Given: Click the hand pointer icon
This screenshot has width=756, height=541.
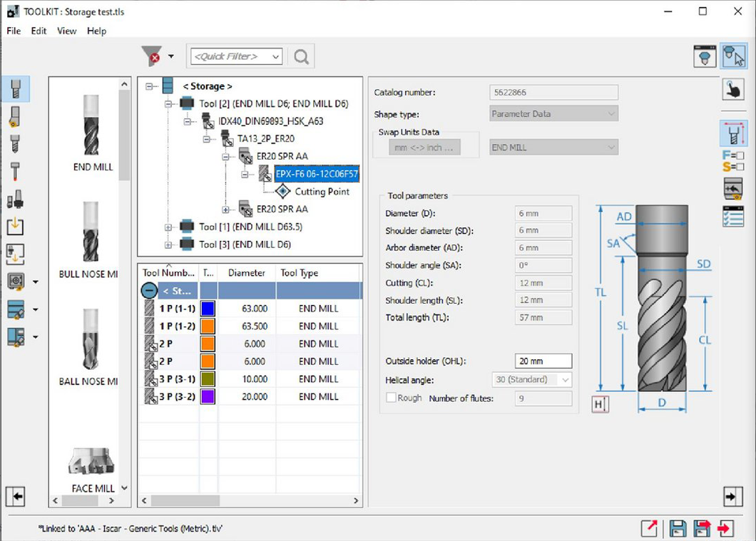Looking at the screenshot, I should tap(733, 90).
